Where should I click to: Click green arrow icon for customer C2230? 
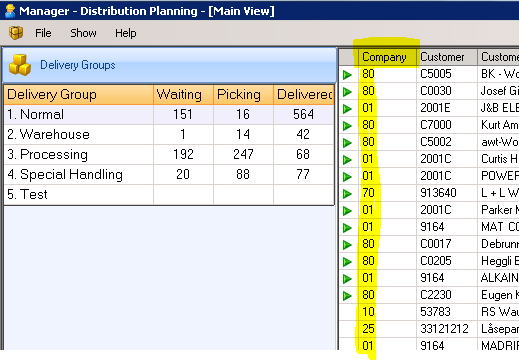click(347, 295)
